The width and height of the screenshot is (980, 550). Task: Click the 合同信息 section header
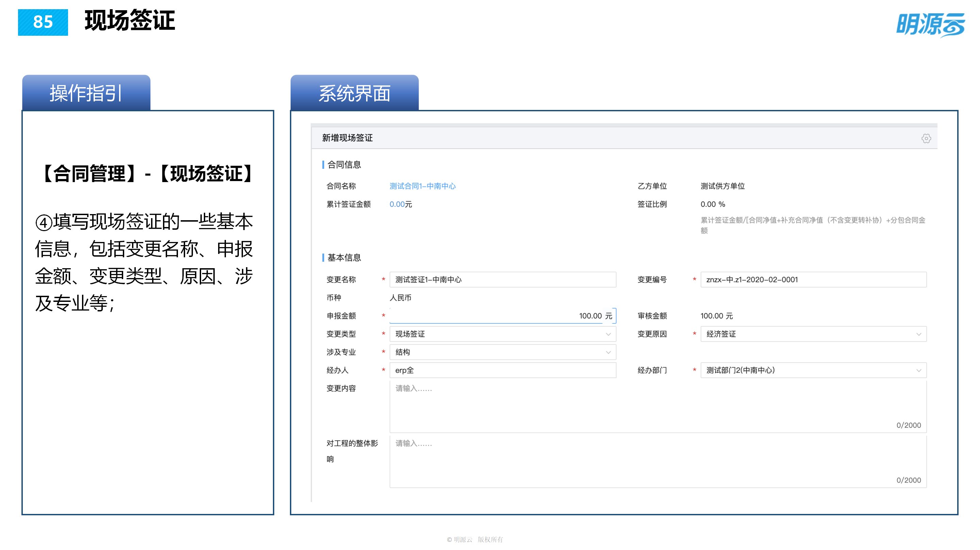pyautogui.click(x=344, y=165)
